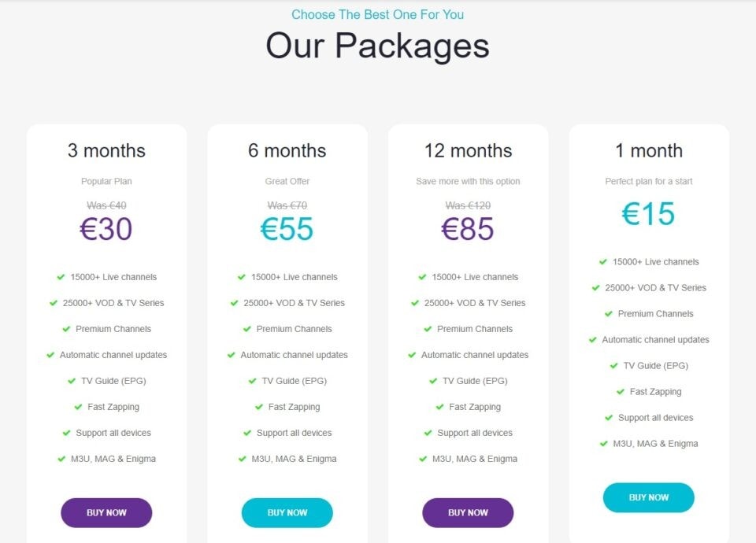The image size is (756, 543).
Task: Click checkmark beside Premium Channels in 12 months
Action: (428, 329)
